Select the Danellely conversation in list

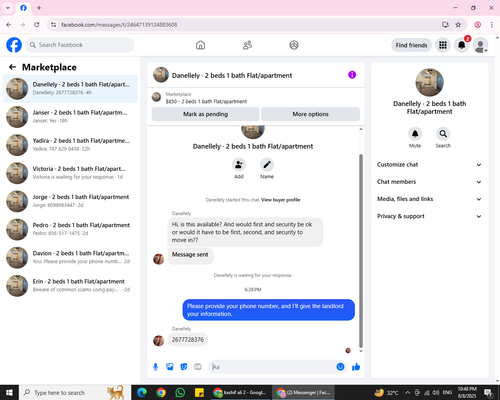pos(70,89)
